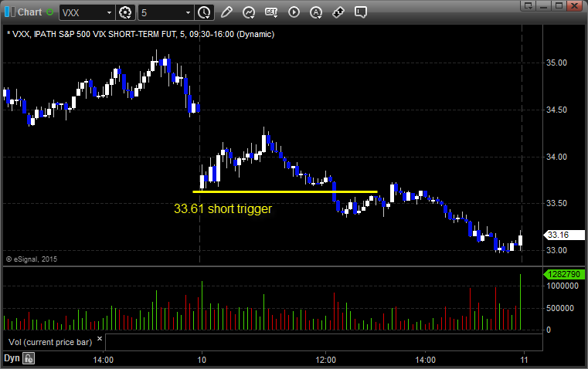Open the time template clock icon
588x369 pixels.
[x=205, y=12]
